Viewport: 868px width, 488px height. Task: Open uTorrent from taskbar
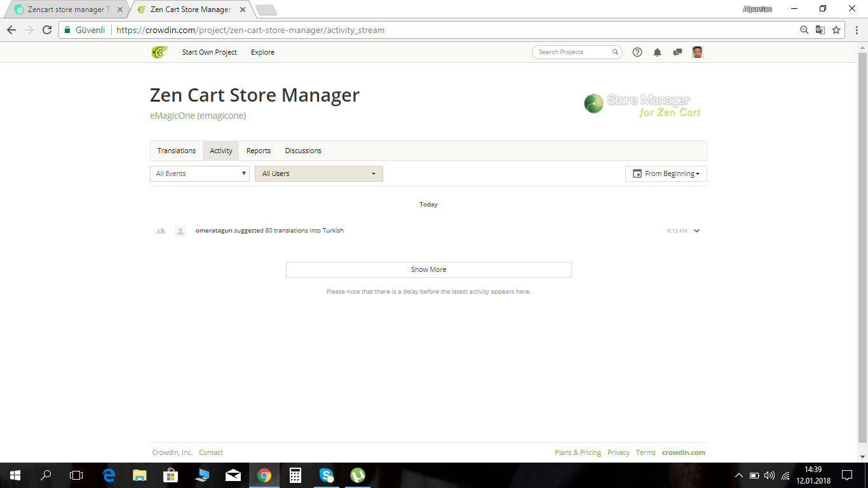[x=358, y=475]
